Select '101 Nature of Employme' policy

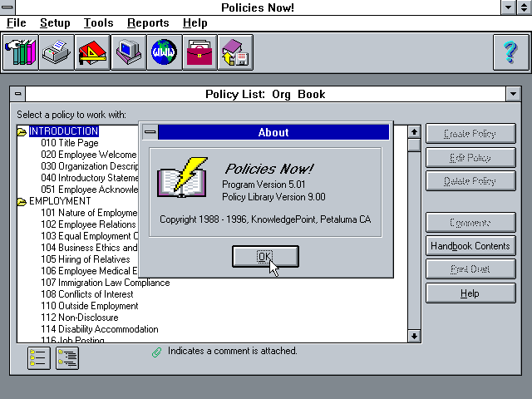point(89,213)
